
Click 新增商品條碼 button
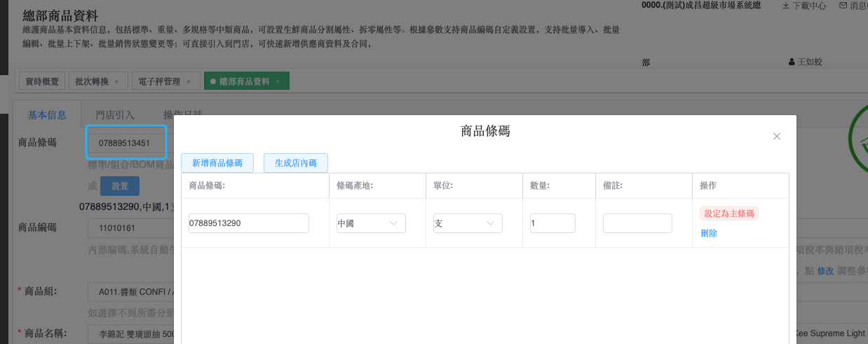pos(217,163)
